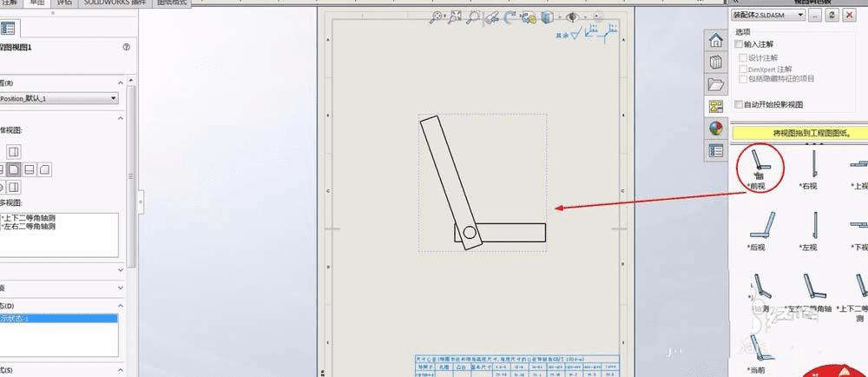The image size is (868, 377).
Task: Click the help question mark in property panel
Action: tap(126, 48)
